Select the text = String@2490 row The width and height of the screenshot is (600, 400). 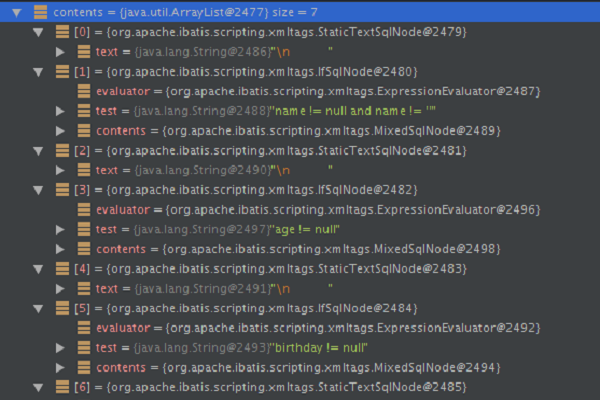(x=300, y=170)
